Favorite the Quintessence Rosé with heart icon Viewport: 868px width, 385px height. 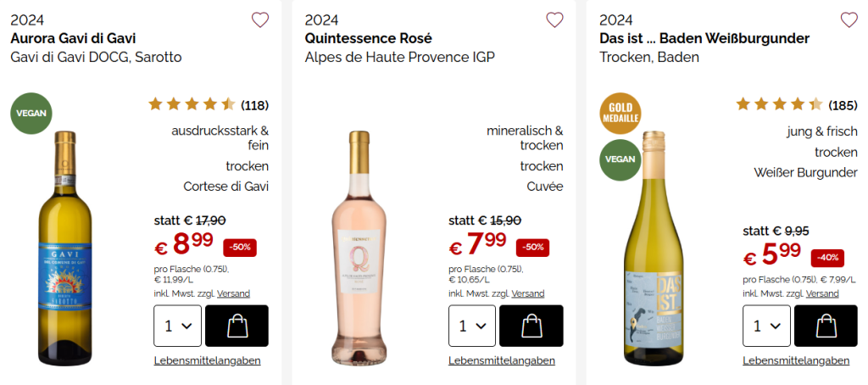pos(554,20)
